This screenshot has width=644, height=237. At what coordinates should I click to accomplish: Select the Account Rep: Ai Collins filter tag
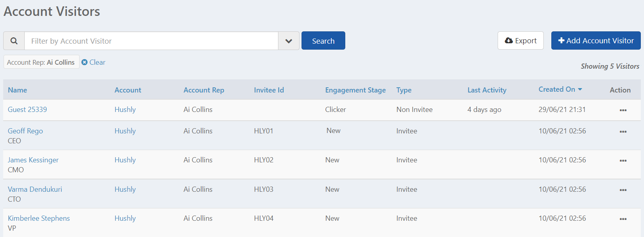(41, 62)
